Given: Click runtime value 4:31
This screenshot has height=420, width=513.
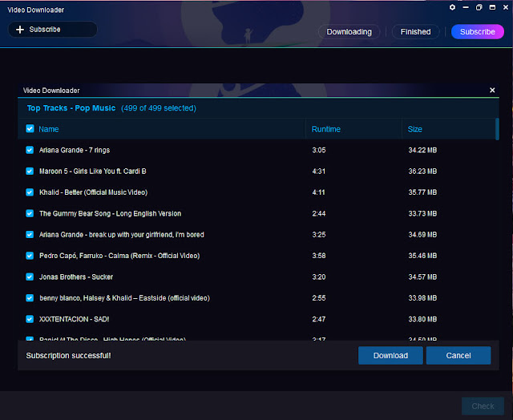Looking at the screenshot, I should point(319,171).
